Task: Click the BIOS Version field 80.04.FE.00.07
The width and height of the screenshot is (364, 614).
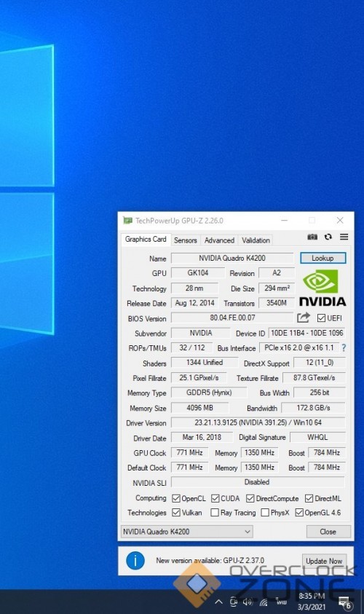Action: 232,318
